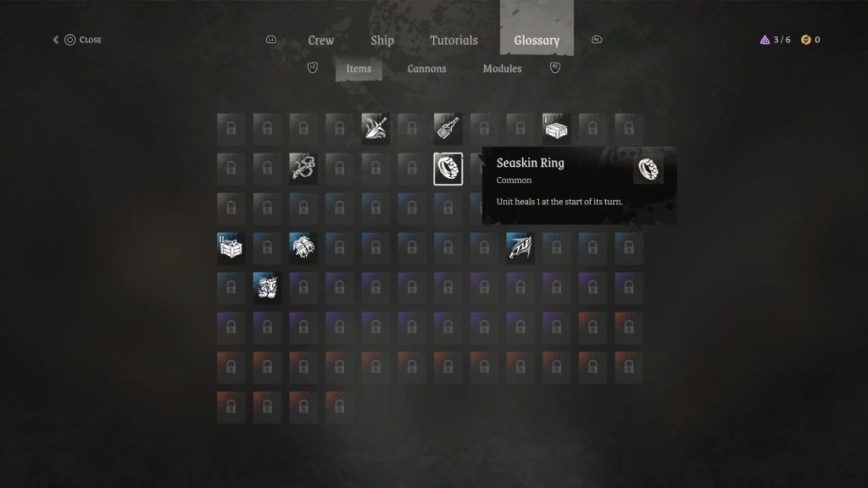The width and height of the screenshot is (868, 488).
Task: Select the blue wing blade item icon
Action: tap(520, 248)
